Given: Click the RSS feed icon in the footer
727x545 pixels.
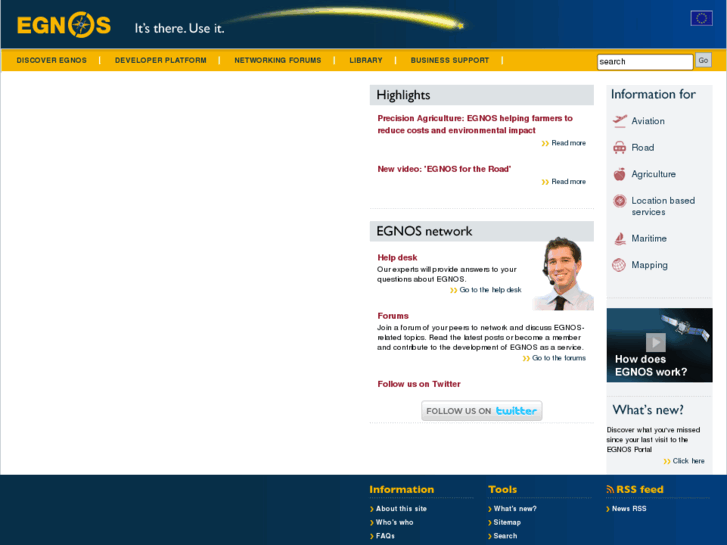Looking at the screenshot, I should point(610,489).
